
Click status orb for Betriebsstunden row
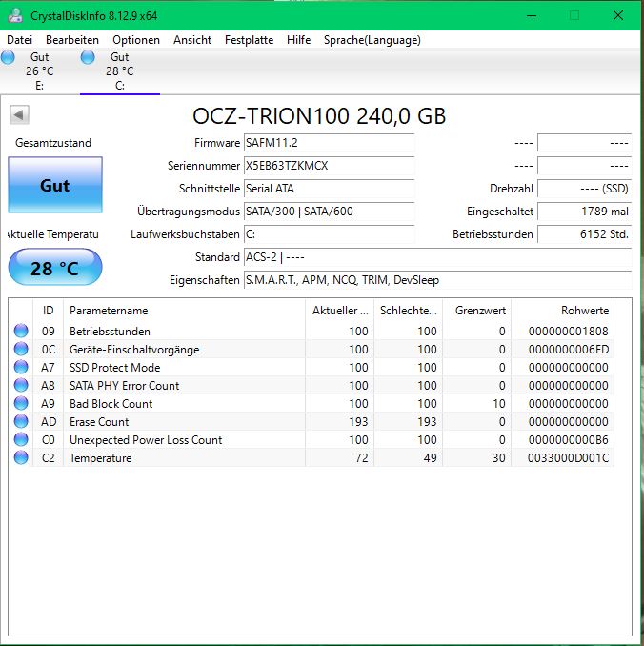pyautogui.click(x=21, y=331)
